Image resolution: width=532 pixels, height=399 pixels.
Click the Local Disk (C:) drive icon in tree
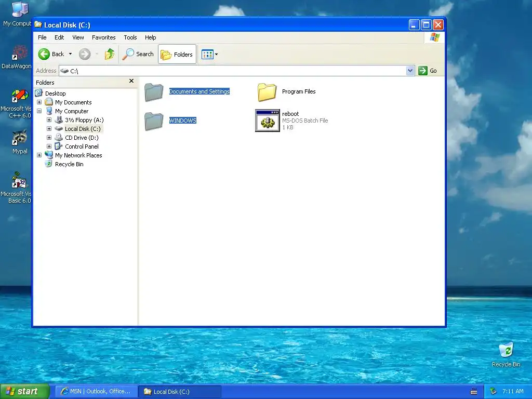click(x=59, y=129)
